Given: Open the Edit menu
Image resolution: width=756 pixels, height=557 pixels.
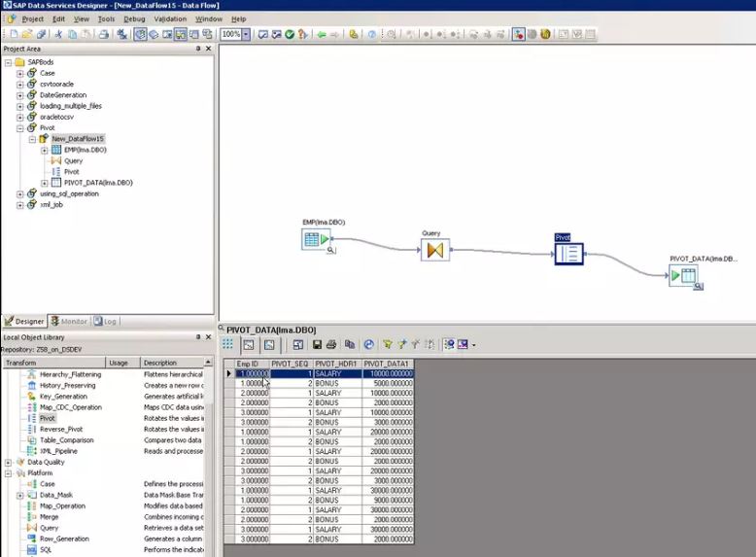Looking at the screenshot, I should pyautogui.click(x=59, y=18).
